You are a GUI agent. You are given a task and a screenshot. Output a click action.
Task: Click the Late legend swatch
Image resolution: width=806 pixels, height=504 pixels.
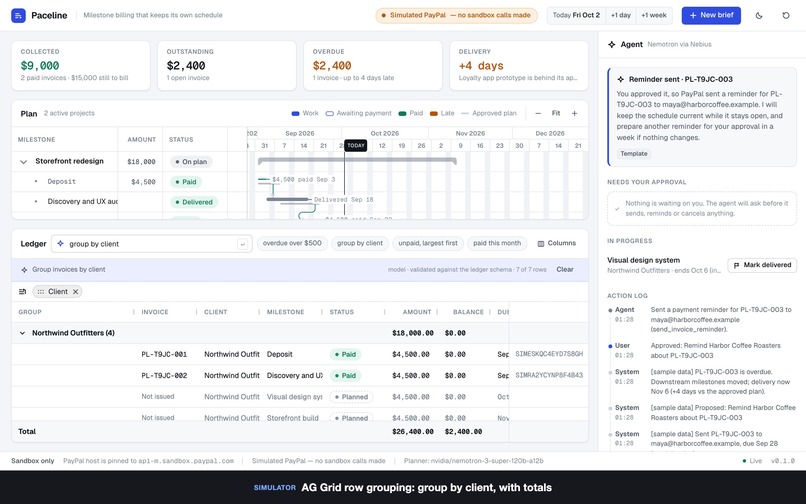pyautogui.click(x=433, y=113)
